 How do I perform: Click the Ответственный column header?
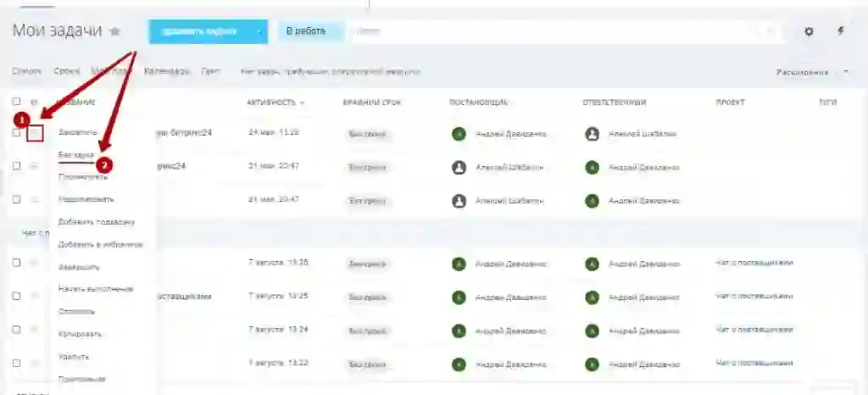tap(615, 103)
